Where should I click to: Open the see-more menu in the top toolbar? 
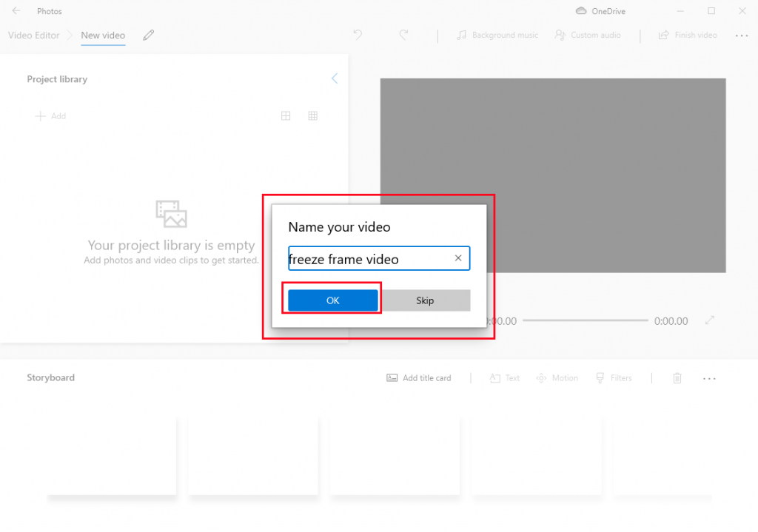coord(741,35)
